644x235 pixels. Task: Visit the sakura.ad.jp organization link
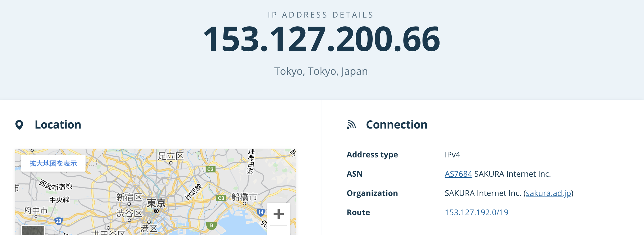(548, 193)
